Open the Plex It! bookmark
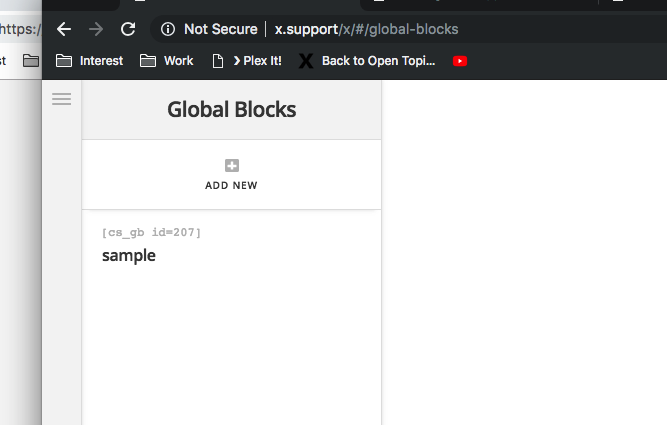Screen dimensions: 667x425 257,61
